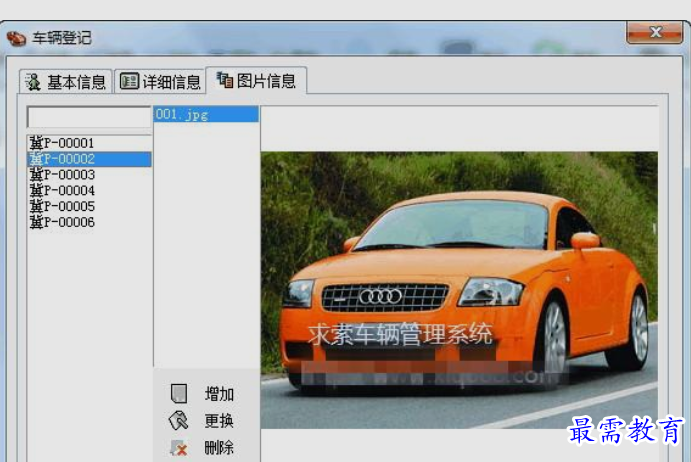This screenshot has height=462, width=691.
Task: Click the 增加 page icon
Action: point(179,393)
